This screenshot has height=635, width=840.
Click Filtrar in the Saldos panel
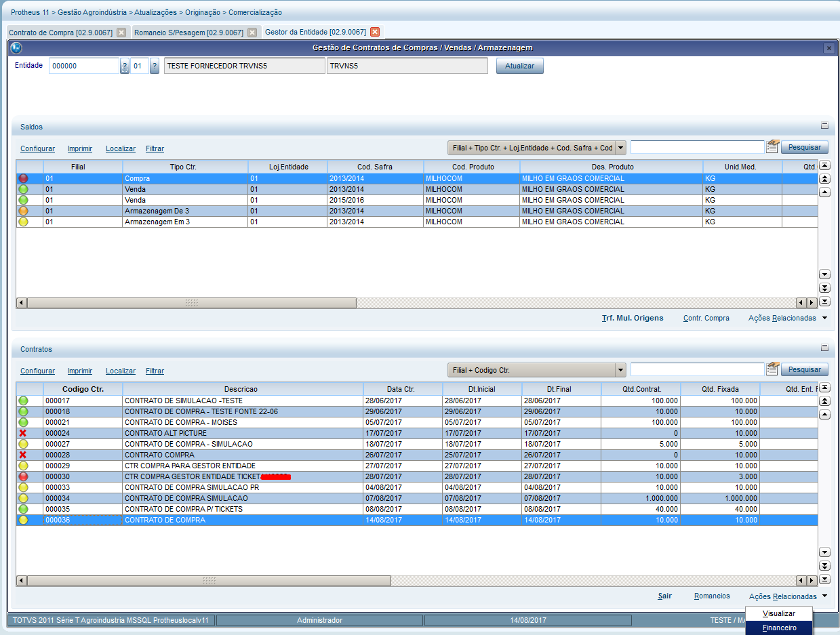point(155,148)
